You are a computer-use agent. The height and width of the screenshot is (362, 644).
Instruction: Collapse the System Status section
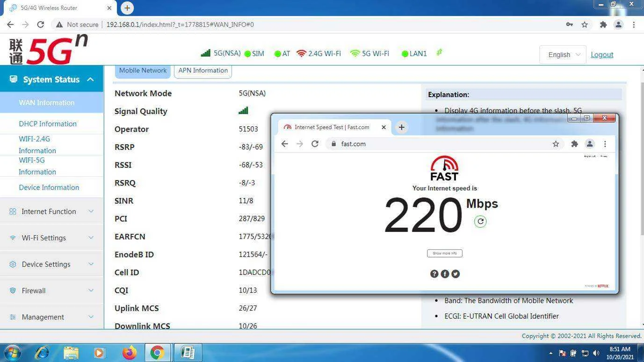tap(51, 80)
